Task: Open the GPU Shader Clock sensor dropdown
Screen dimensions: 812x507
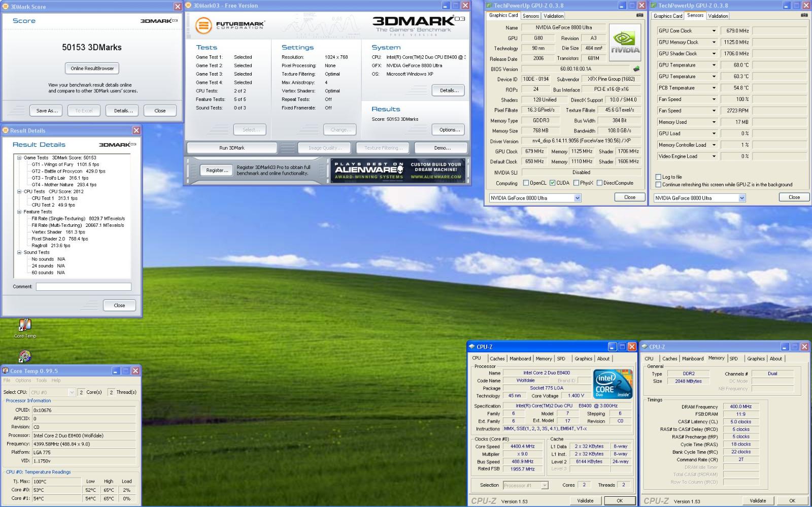Action: [x=714, y=54]
